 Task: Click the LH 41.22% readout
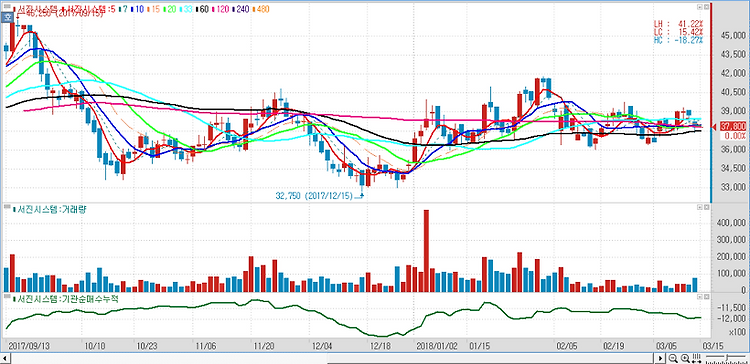(678, 23)
